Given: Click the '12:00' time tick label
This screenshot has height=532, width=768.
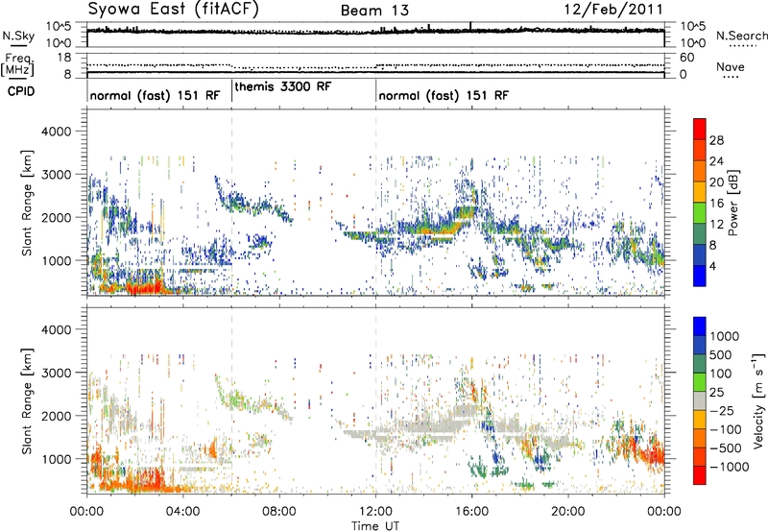Looking at the screenshot, I should 375,512.
